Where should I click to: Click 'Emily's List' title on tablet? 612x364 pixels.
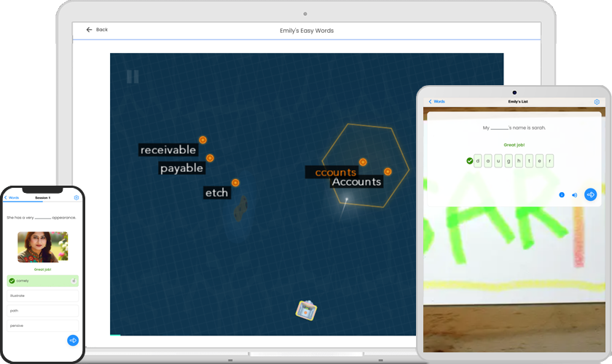[518, 101]
